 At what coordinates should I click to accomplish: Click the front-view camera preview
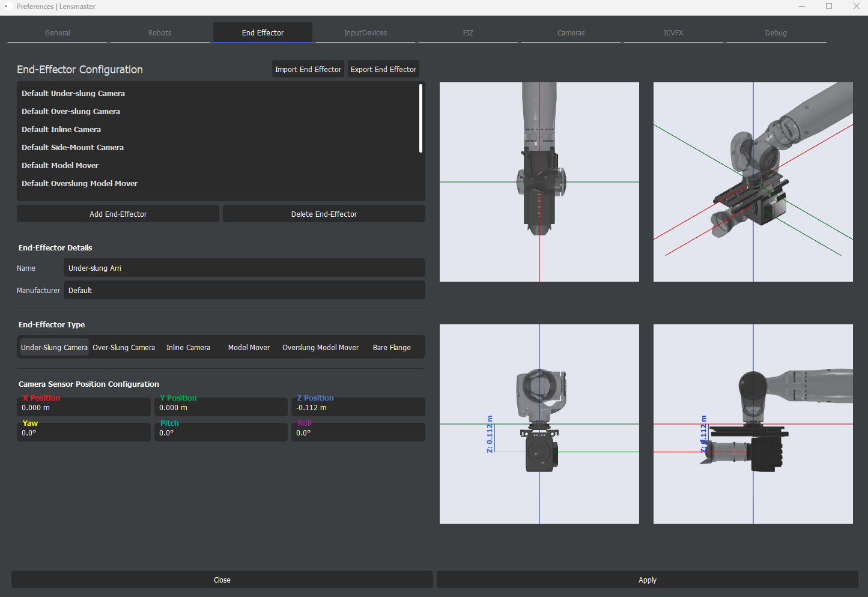[x=539, y=424]
